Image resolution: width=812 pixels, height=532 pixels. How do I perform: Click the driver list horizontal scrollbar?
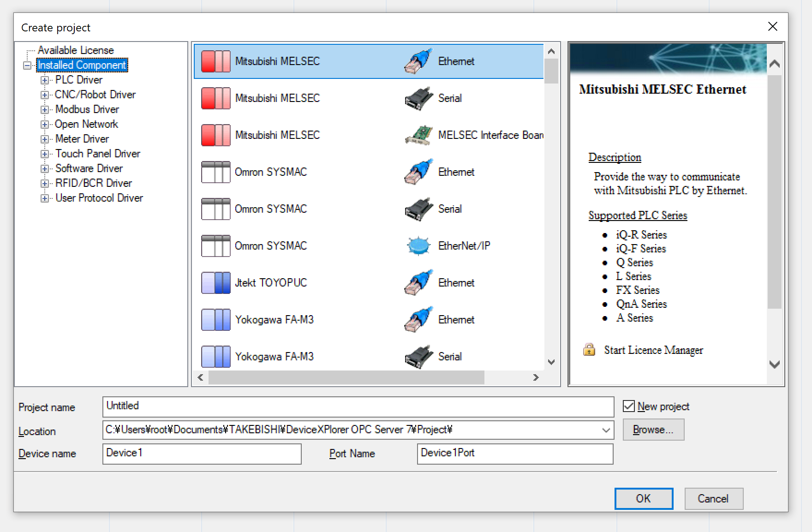click(346, 377)
